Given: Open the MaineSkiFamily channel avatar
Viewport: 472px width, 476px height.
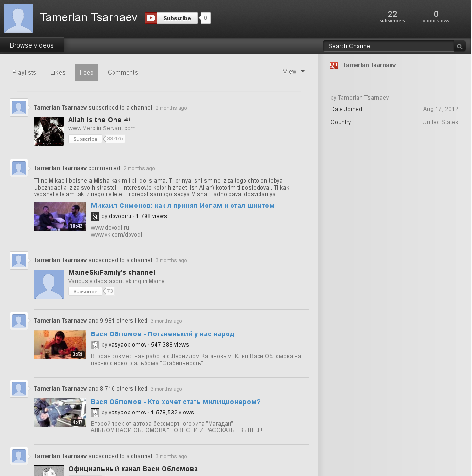Looking at the screenshot, I should (x=49, y=284).
